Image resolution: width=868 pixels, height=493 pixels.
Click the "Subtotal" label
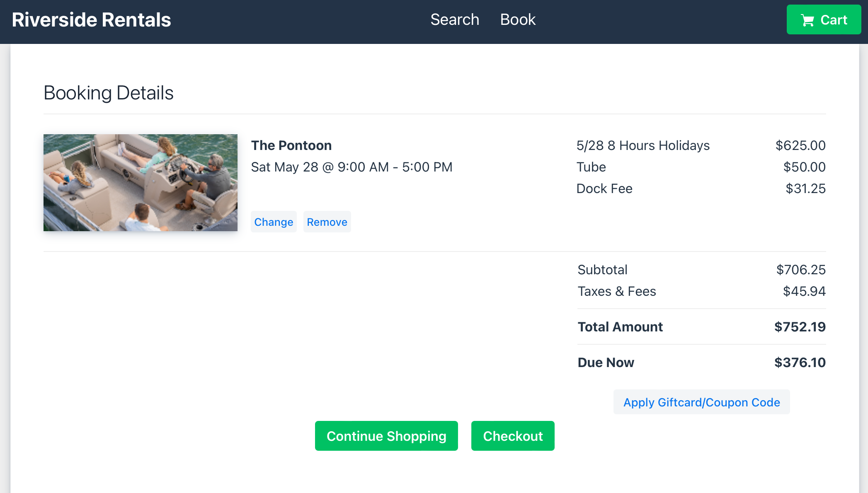pyautogui.click(x=603, y=270)
